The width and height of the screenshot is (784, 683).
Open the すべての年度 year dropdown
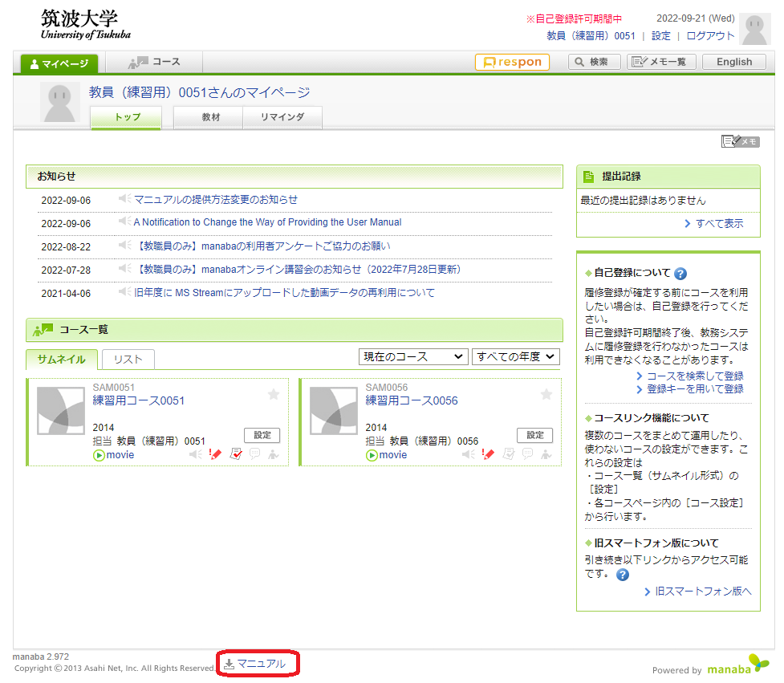515,356
